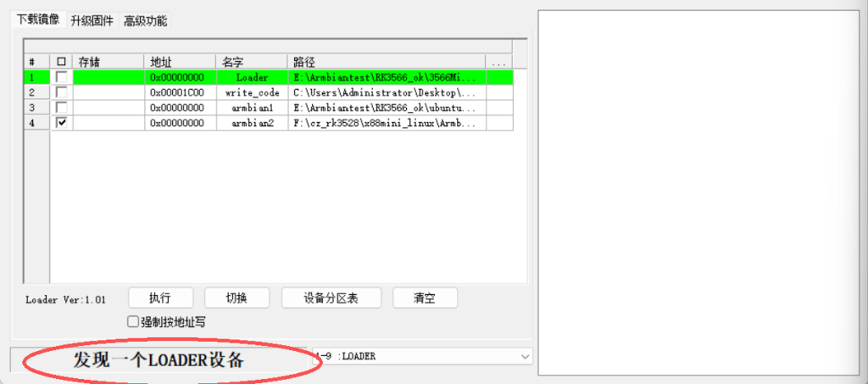Screen dimensions: 868x384
Task: Click the 切换 button
Action: click(236, 298)
